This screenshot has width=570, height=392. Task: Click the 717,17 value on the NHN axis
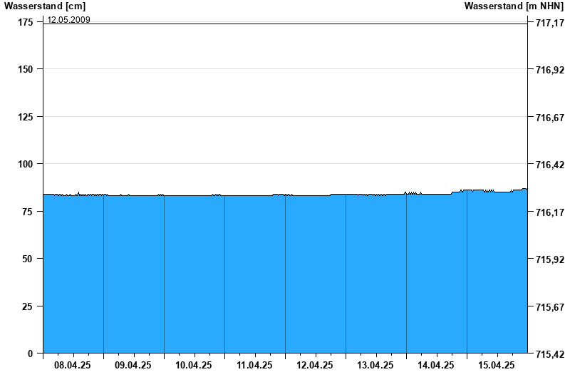click(550, 24)
